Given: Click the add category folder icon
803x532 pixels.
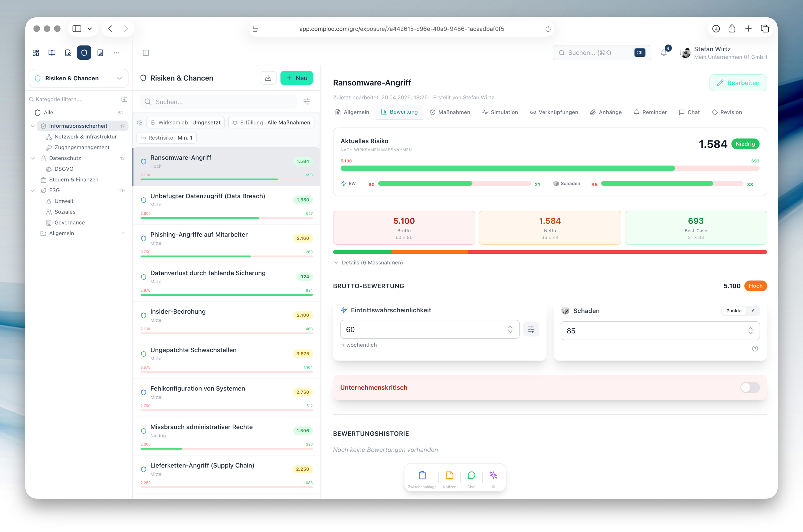Looking at the screenshot, I should click(124, 99).
